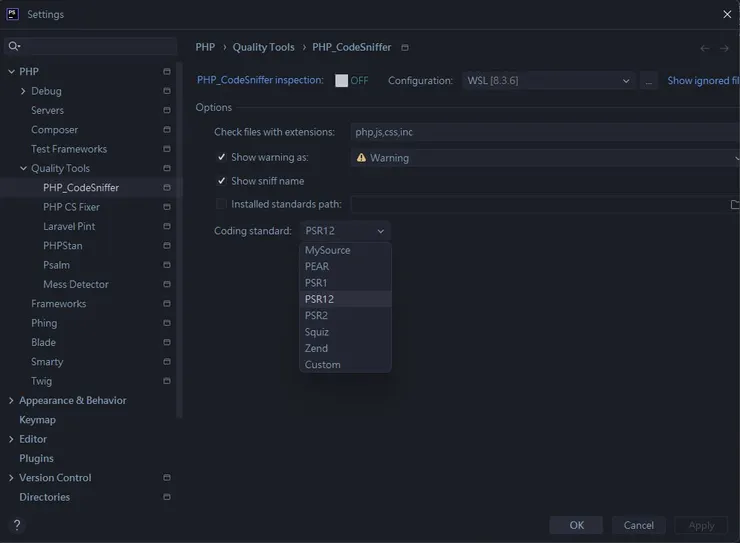Click the Apply button

pyautogui.click(x=701, y=525)
